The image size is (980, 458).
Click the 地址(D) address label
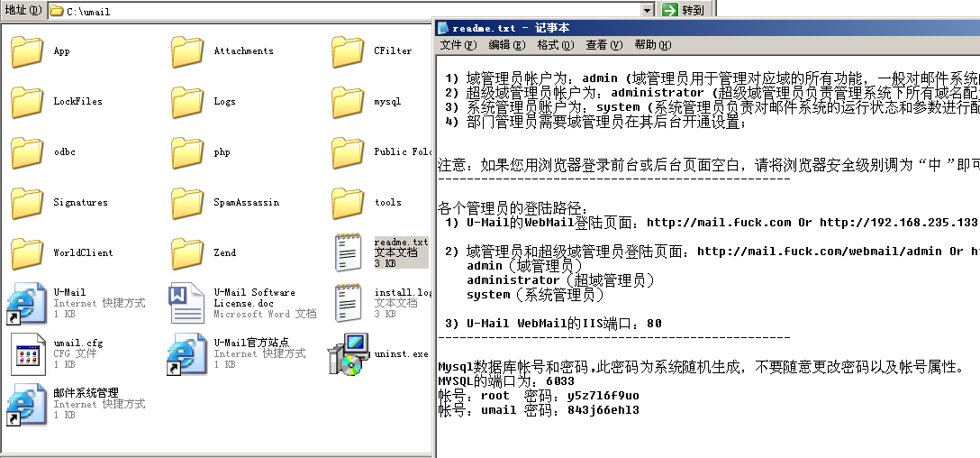(x=23, y=11)
